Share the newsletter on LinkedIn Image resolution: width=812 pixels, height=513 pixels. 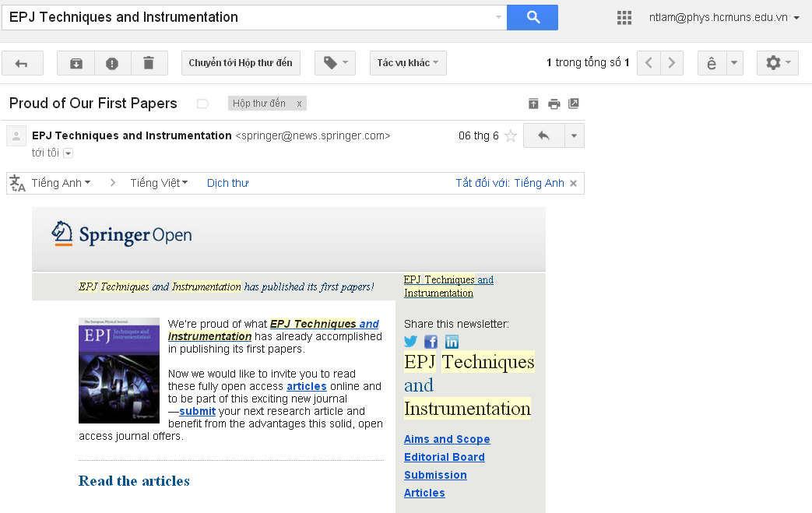(x=452, y=342)
